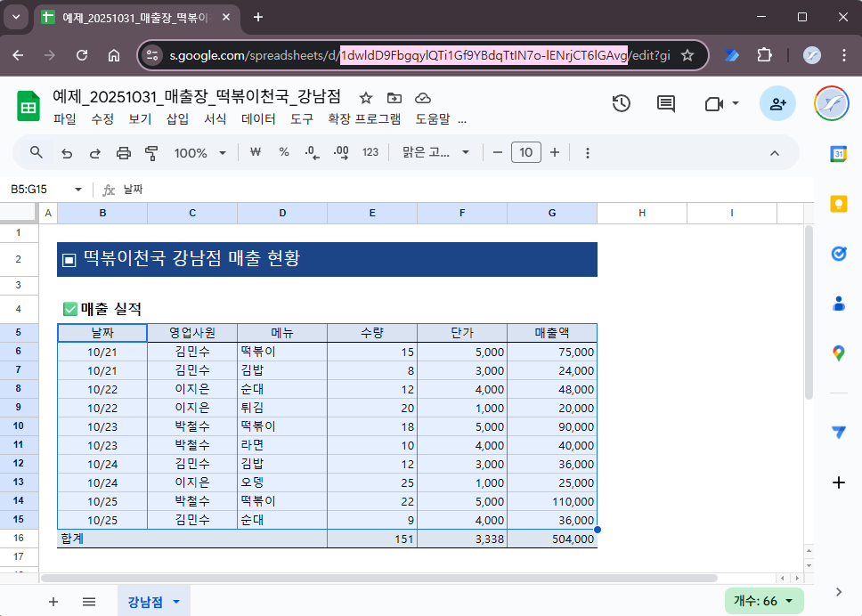The height and width of the screenshot is (616, 862).
Task: Open the 데이터 menu
Action: click(x=258, y=119)
